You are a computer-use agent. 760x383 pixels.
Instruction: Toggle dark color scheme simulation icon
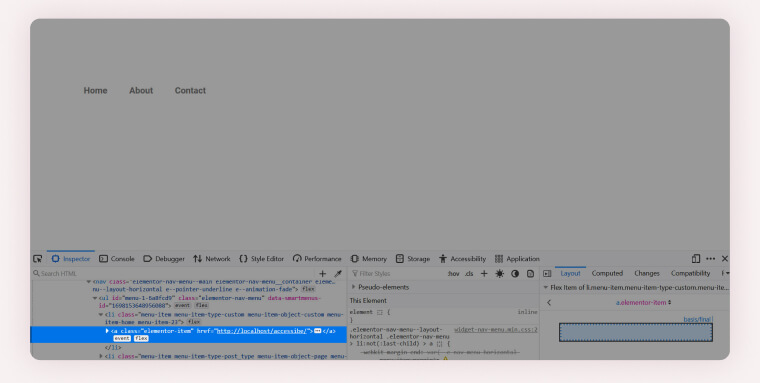[515, 273]
